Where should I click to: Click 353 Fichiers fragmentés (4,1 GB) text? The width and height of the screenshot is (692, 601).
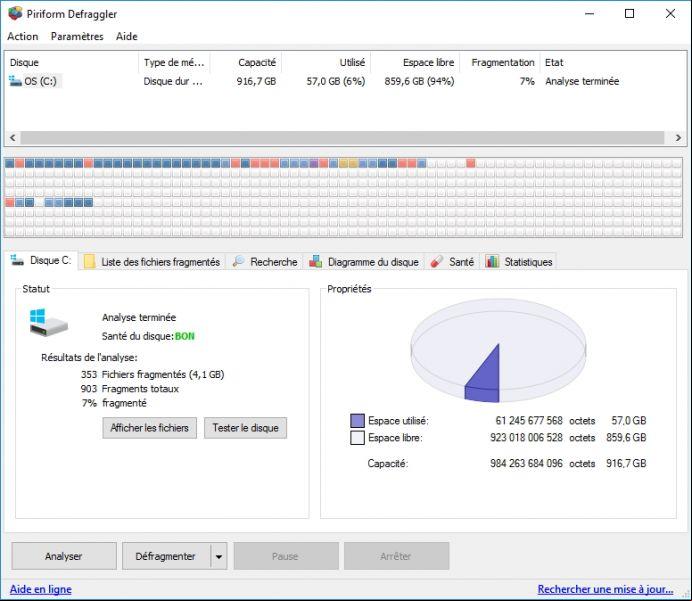click(x=152, y=374)
